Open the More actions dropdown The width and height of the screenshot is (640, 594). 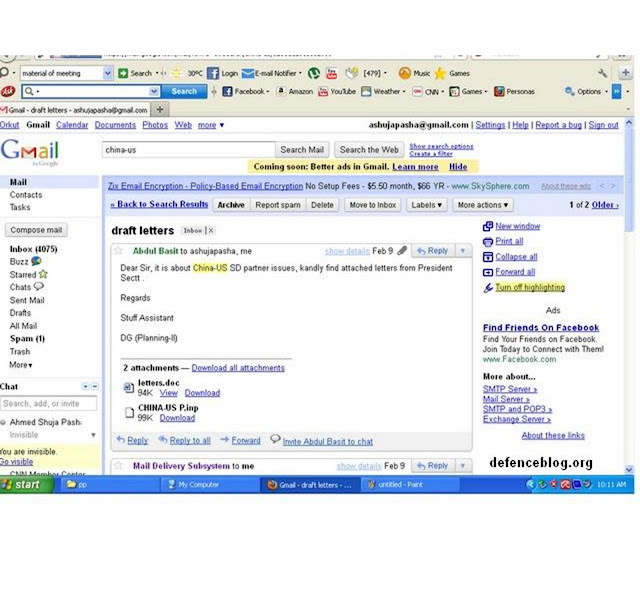click(483, 205)
